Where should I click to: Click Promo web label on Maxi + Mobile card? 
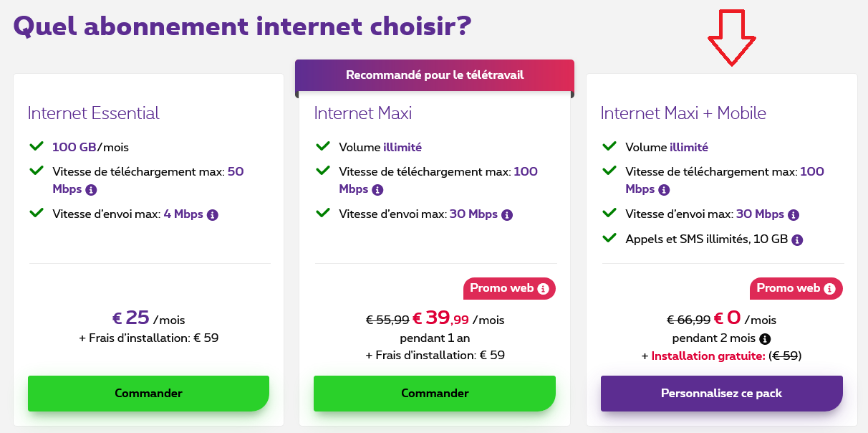[x=788, y=288]
